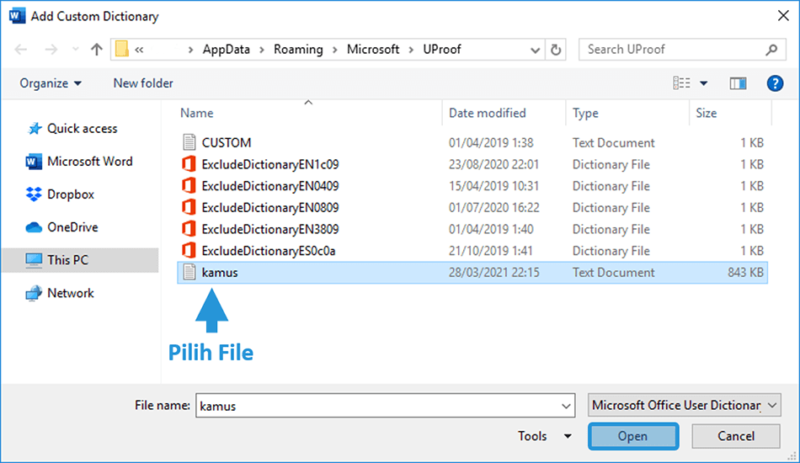800x463 pixels.
Task: Toggle the preview pane
Action: (738, 83)
